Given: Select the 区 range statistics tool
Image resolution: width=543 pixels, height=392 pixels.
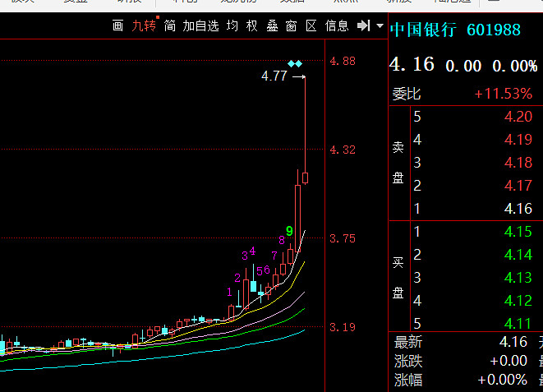Looking at the screenshot, I should [311, 26].
